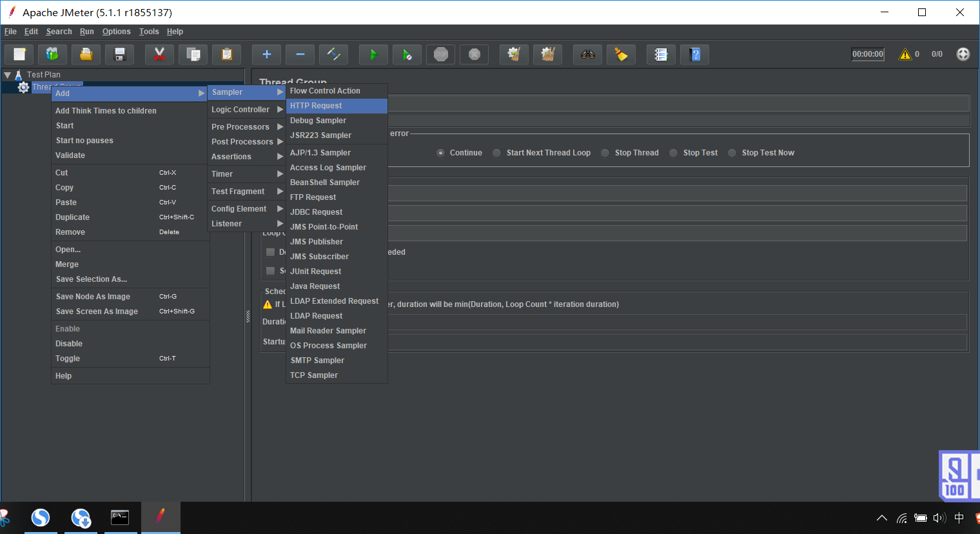Screen dimensions: 980x534
Task: Click the Toggle enable/disable toolbar icon
Action: pos(334,55)
